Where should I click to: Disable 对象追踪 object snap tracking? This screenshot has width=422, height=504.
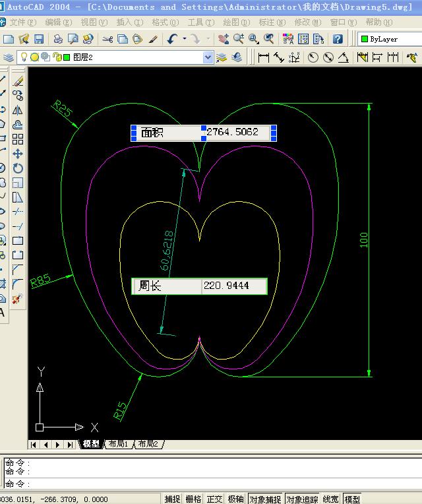pos(302,499)
